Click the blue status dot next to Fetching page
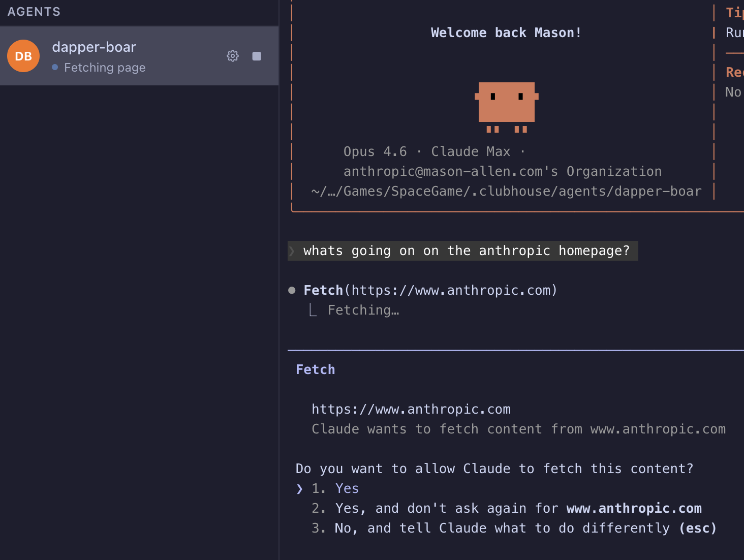 [x=56, y=67]
